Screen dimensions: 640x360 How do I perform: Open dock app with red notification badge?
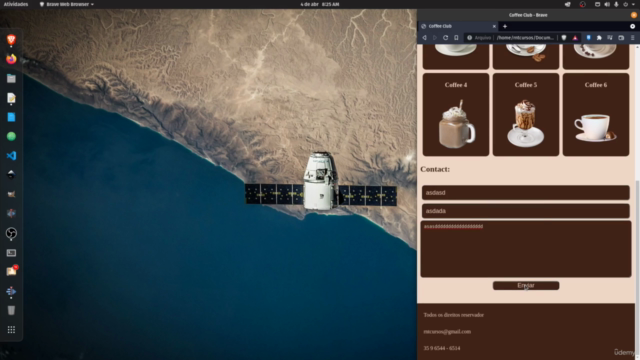click(x=11, y=271)
